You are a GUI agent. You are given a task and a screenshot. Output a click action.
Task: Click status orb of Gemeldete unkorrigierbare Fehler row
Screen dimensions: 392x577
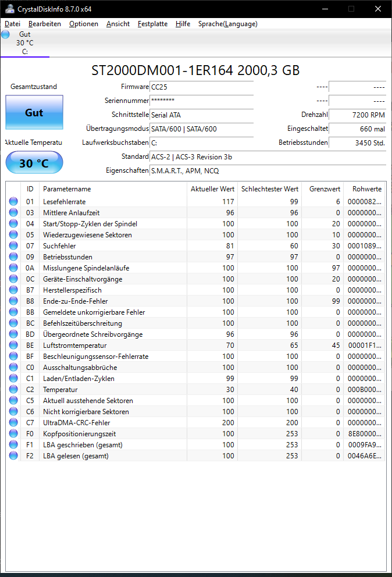[x=13, y=312]
